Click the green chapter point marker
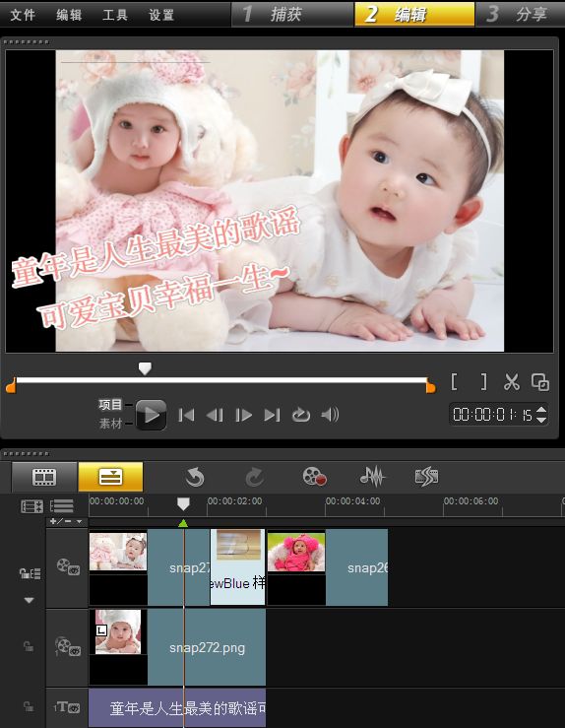Viewport: 565px width, 728px height. [x=183, y=523]
